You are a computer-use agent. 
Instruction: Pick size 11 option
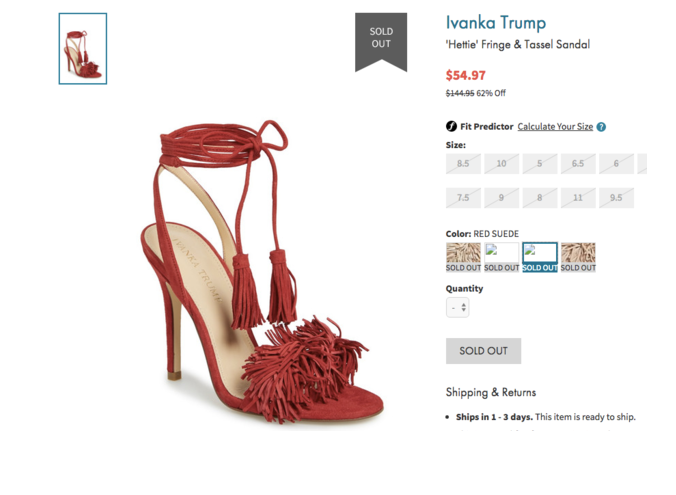click(x=578, y=197)
